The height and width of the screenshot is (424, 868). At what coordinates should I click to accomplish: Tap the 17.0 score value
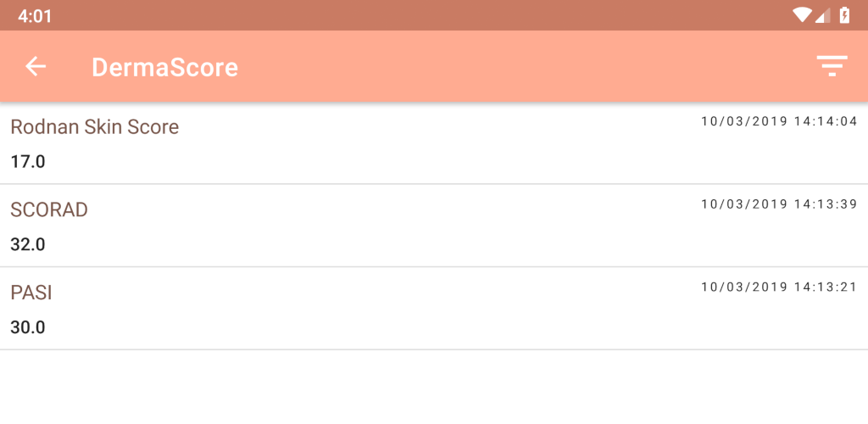[x=28, y=162]
